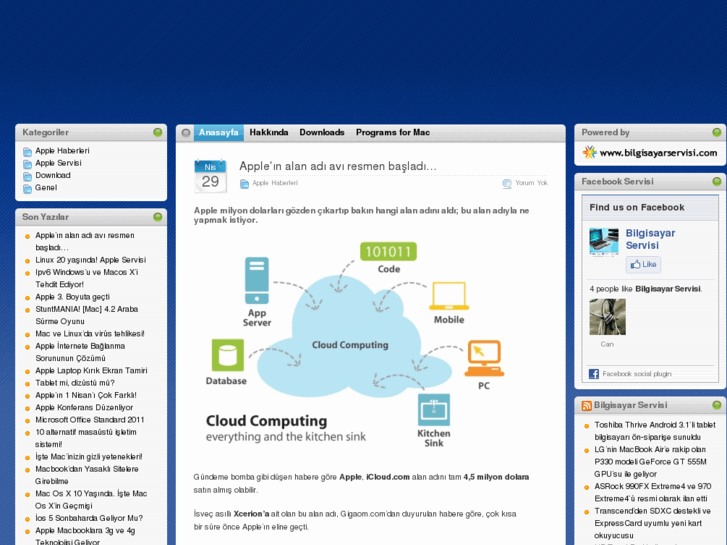727x545 pixels.
Task: Open İşte Mac'inizin gizli yetenekleri post
Action: point(89,457)
